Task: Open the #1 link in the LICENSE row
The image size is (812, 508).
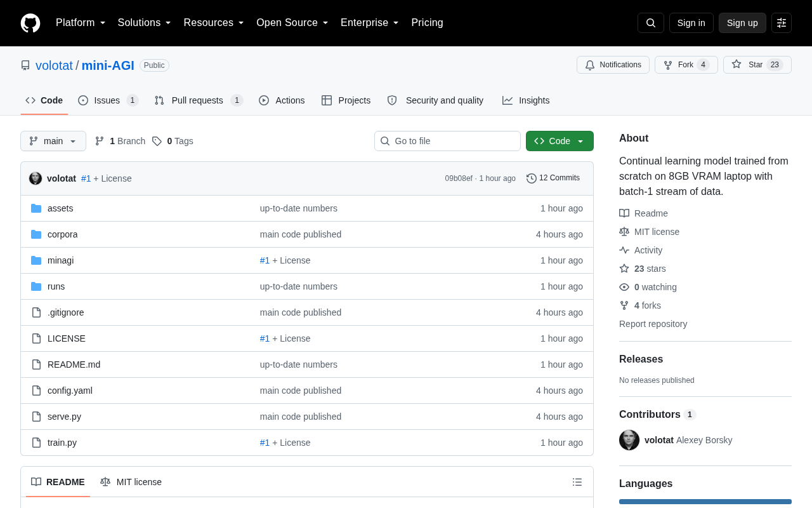Action: pyautogui.click(x=265, y=338)
